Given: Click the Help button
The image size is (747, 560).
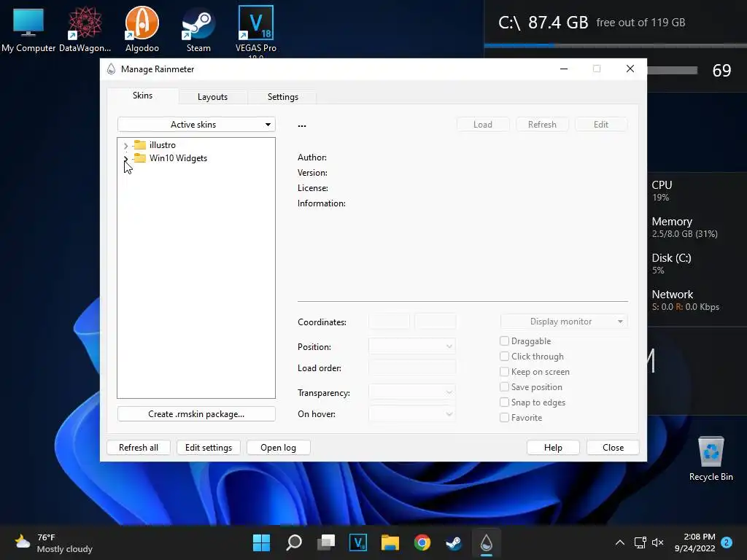Looking at the screenshot, I should tap(553, 447).
